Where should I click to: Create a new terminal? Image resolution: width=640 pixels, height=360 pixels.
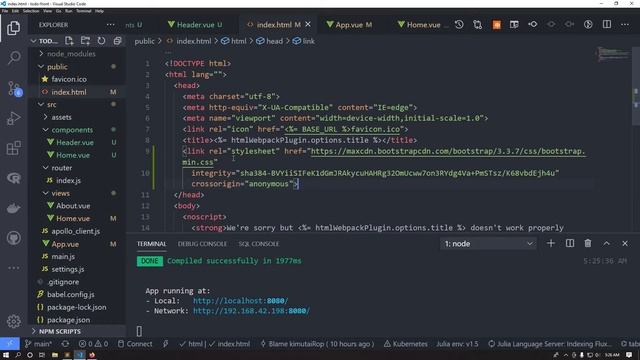[551, 243]
